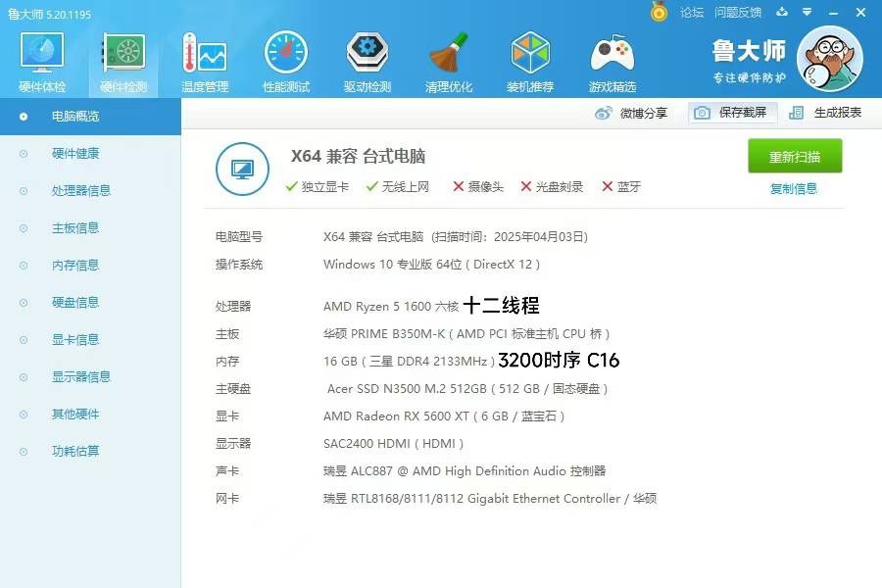The height and width of the screenshot is (588, 882).
Task: Open 驱动检测 driver detection
Action: point(367,62)
